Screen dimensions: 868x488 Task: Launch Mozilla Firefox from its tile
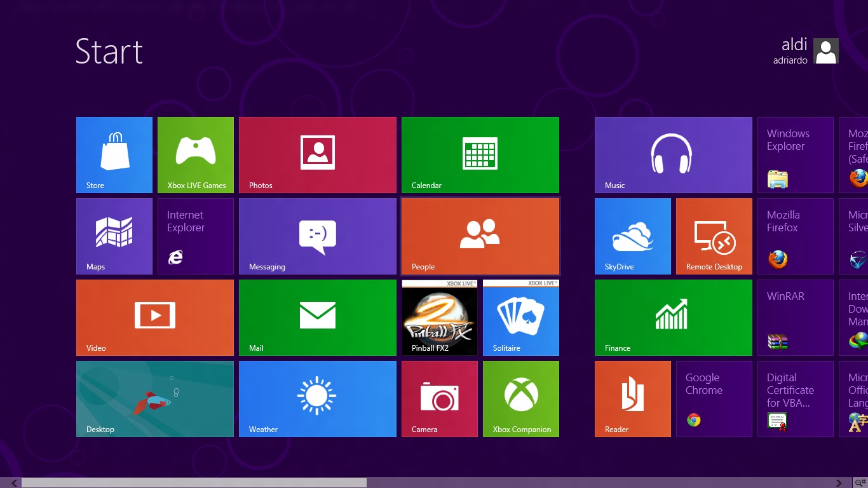pyautogui.click(x=795, y=236)
